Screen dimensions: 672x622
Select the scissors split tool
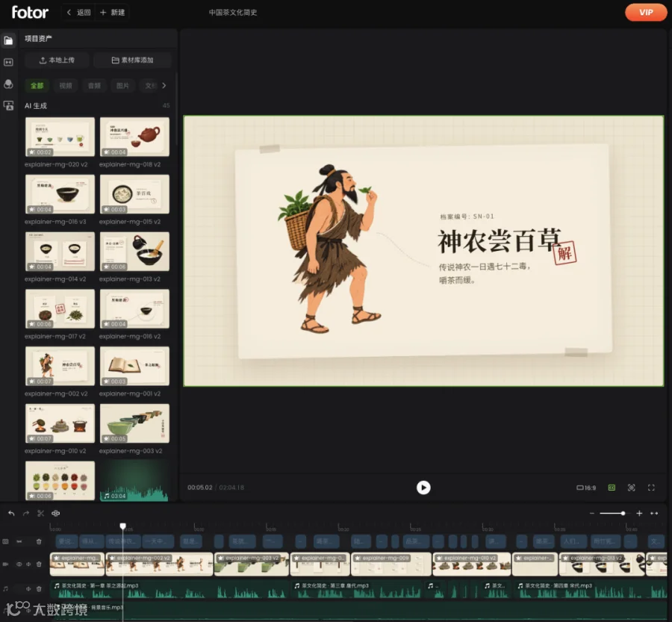tap(41, 513)
